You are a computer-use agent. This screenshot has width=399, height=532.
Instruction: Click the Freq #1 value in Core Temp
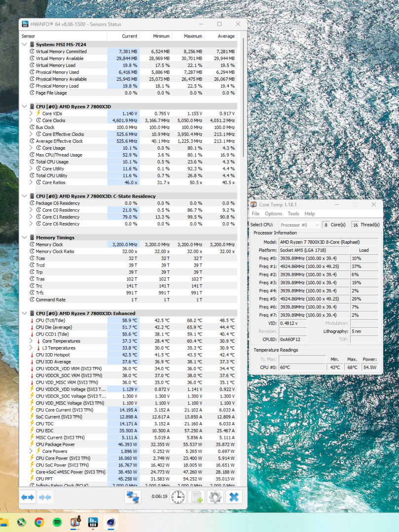coord(314,266)
